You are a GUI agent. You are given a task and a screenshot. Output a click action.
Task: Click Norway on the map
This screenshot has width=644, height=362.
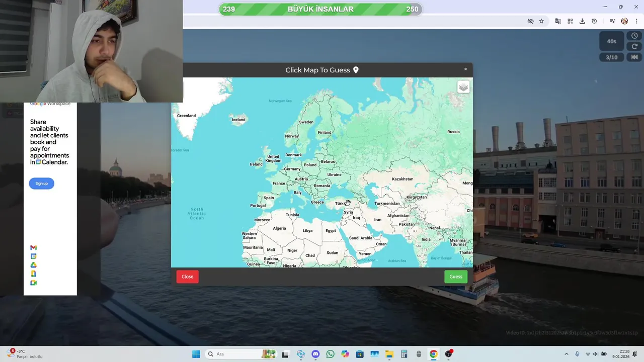pos(292,136)
